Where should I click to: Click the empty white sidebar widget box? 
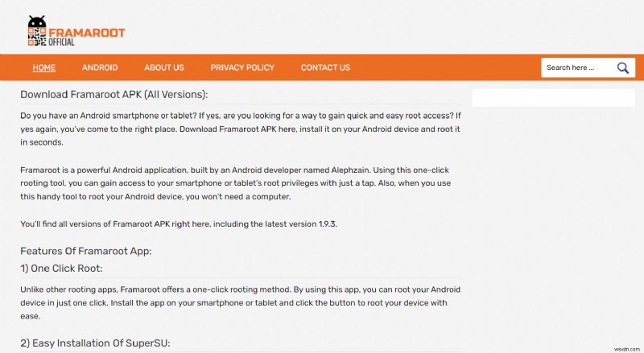coord(552,98)
